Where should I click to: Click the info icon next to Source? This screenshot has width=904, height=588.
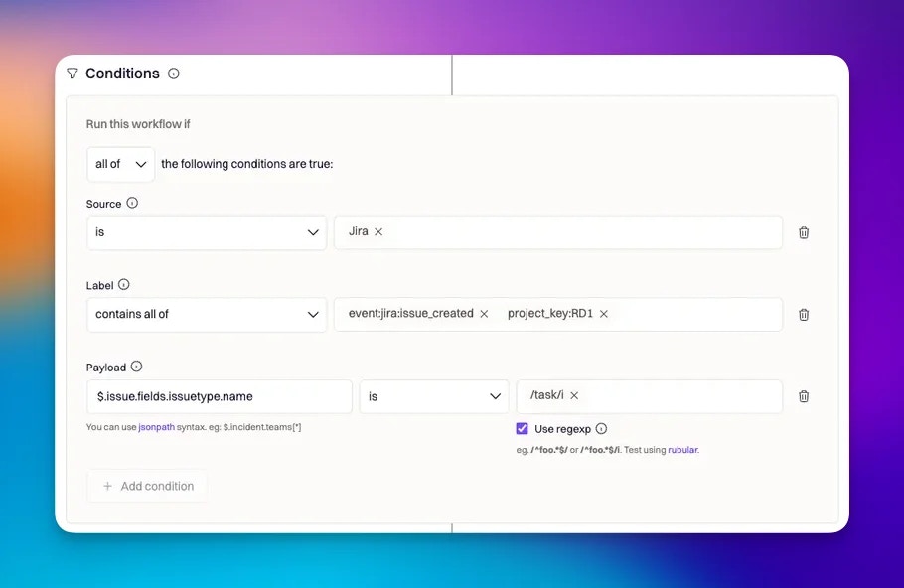pyautogui.click(x=132, y=203)
